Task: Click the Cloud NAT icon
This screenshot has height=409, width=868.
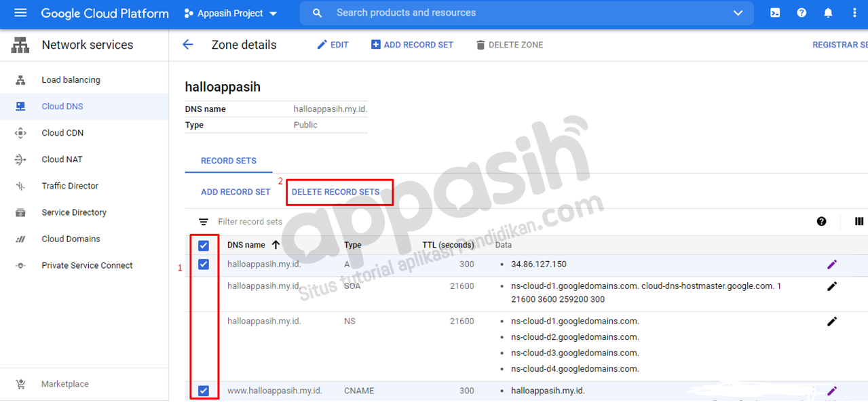Action: click(x=20, y=159)
